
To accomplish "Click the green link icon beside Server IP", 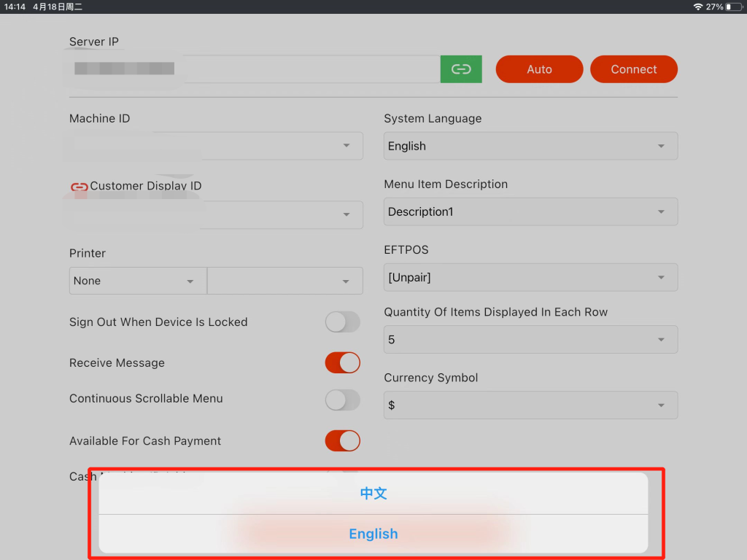I will 461,69.
